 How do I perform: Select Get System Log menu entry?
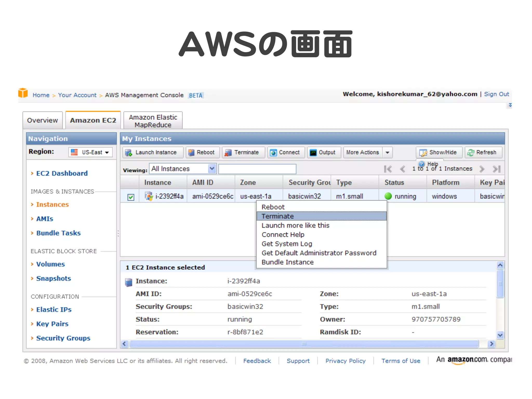(287, 244)
